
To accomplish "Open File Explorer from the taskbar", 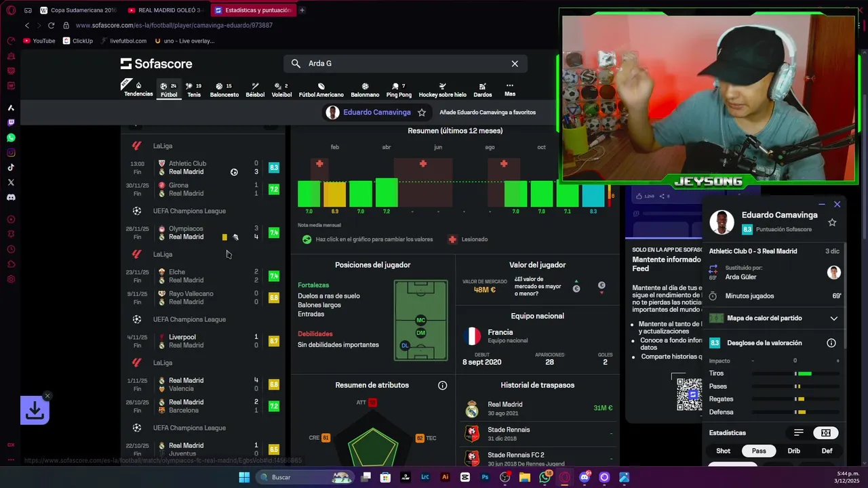I will tap(524, 477).
